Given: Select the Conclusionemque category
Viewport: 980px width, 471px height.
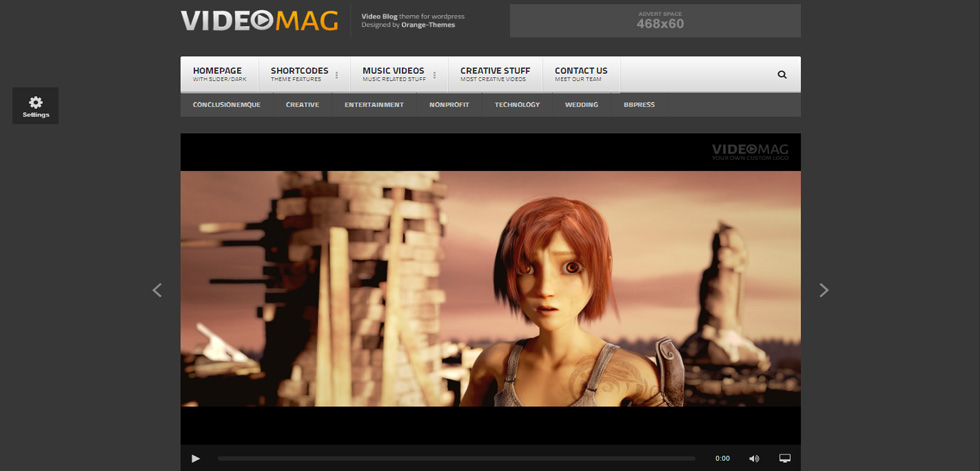Looking at the screenshot, I should (227, 105).
